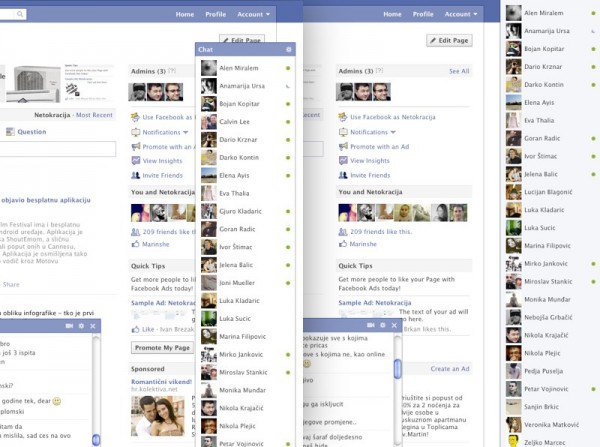Select Most Recent filter on left page
Viewport: 600px width, 447px height.
(94, 115)
